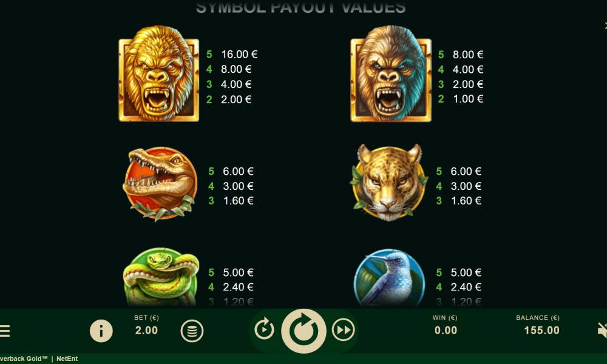Click the 155.00 balance value
607x364 pixels.
541,331
